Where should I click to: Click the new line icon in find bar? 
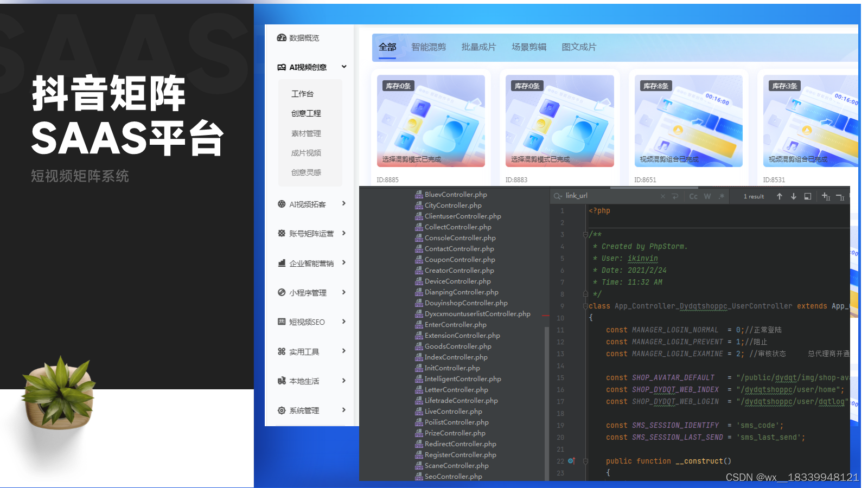675,196
